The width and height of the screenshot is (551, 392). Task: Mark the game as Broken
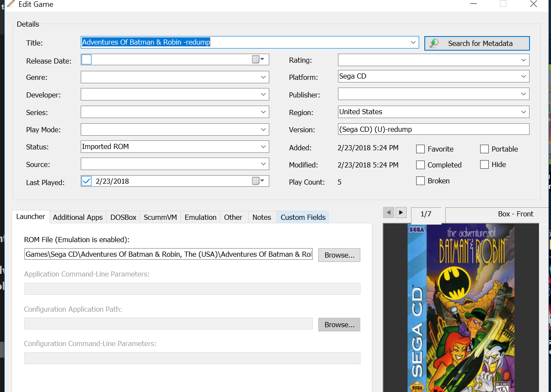[x=420, y=181]
